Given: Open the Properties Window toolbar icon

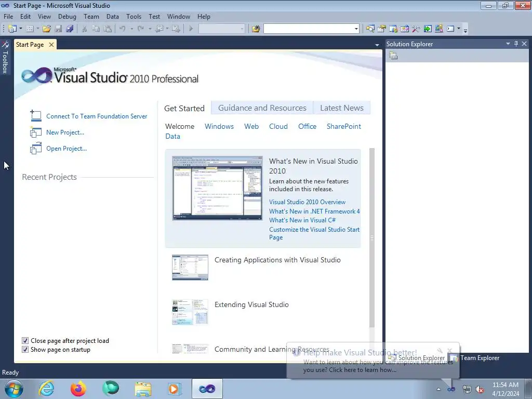Looking at the screenshot, I should (x=382, y=29).
